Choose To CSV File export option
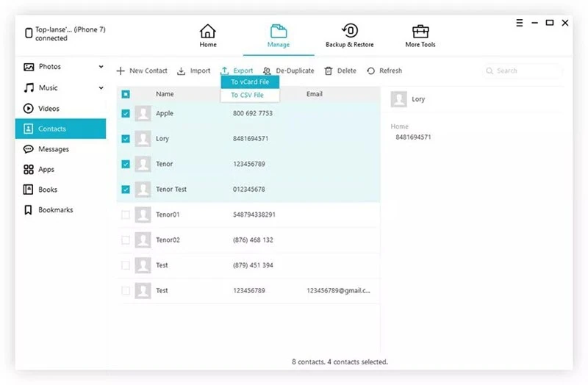588x385 pixels. [x=250, y=96]
